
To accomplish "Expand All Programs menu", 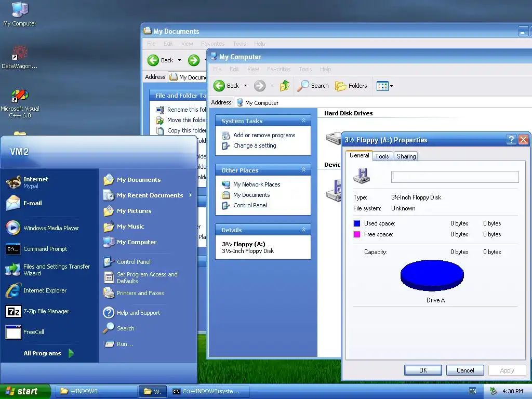I will (x=48, y=353).
